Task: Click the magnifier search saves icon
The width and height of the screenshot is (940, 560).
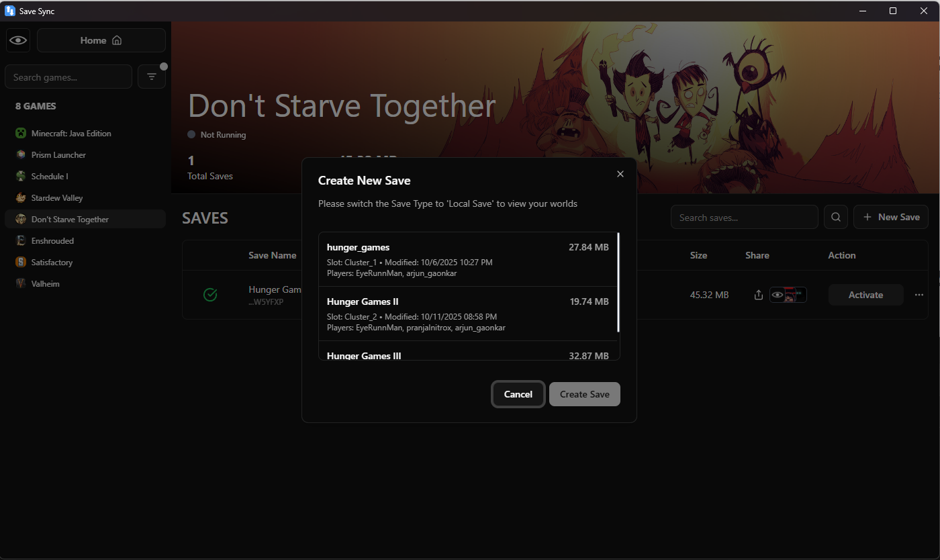Action: pyautogui.click(x=836, y=218)
